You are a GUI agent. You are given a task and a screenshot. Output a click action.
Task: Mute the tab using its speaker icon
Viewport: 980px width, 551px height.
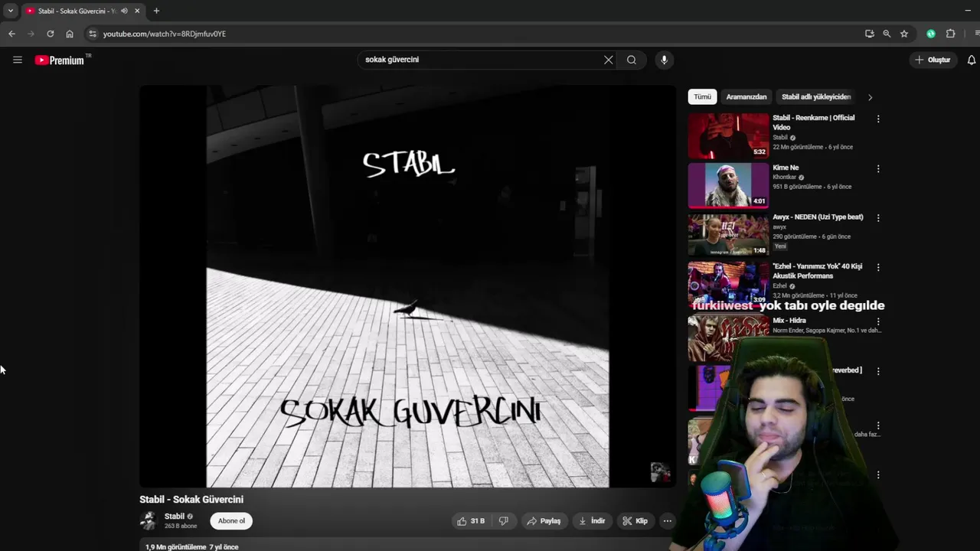[124, 11]
